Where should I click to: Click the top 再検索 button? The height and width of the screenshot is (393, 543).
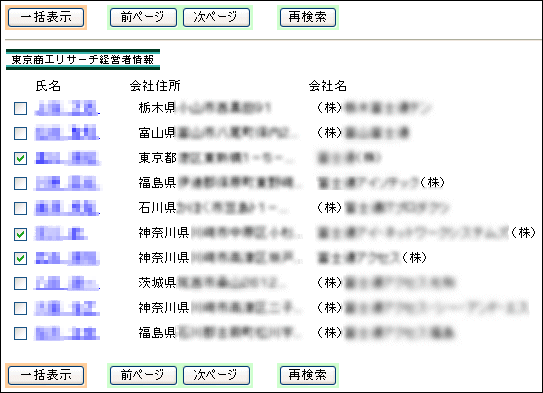pos(308,17)
